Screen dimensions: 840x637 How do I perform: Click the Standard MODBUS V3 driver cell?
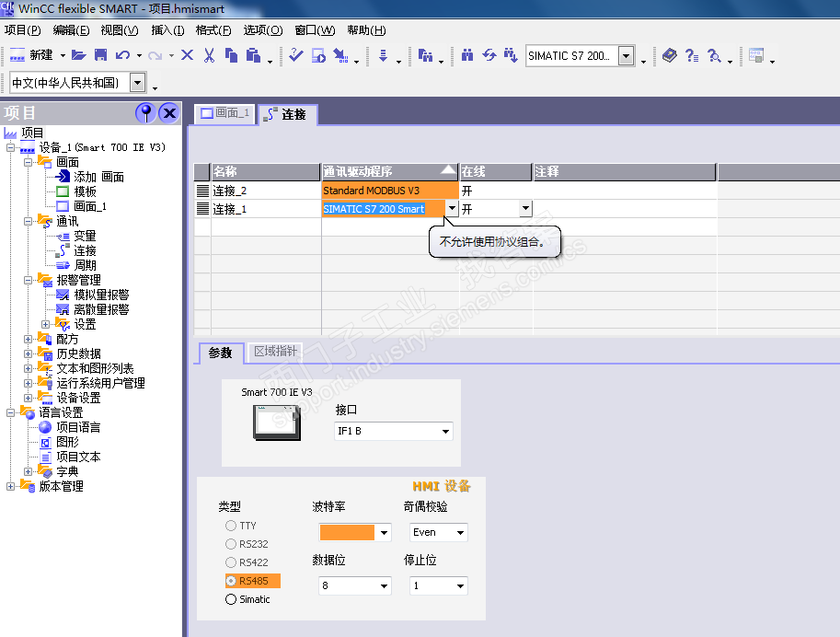point(390,191)
